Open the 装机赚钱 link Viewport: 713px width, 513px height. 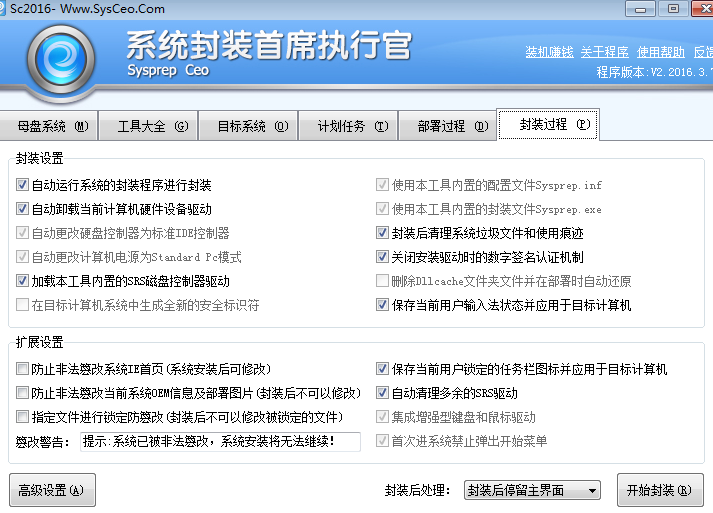coord(549,52)
